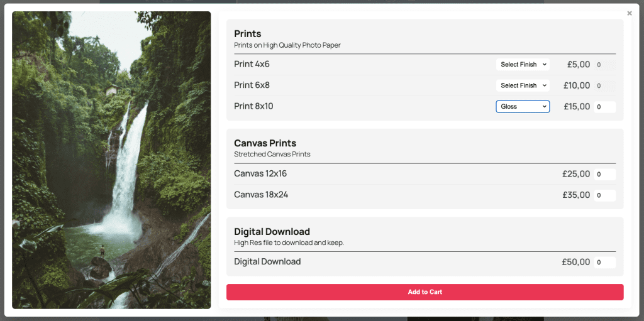
Task: Click the Print 8x10 product name
Action: point(253,106)
